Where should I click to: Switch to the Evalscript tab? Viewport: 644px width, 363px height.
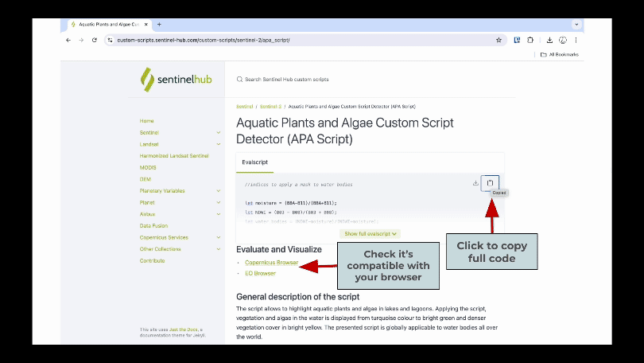click(254, 162)
